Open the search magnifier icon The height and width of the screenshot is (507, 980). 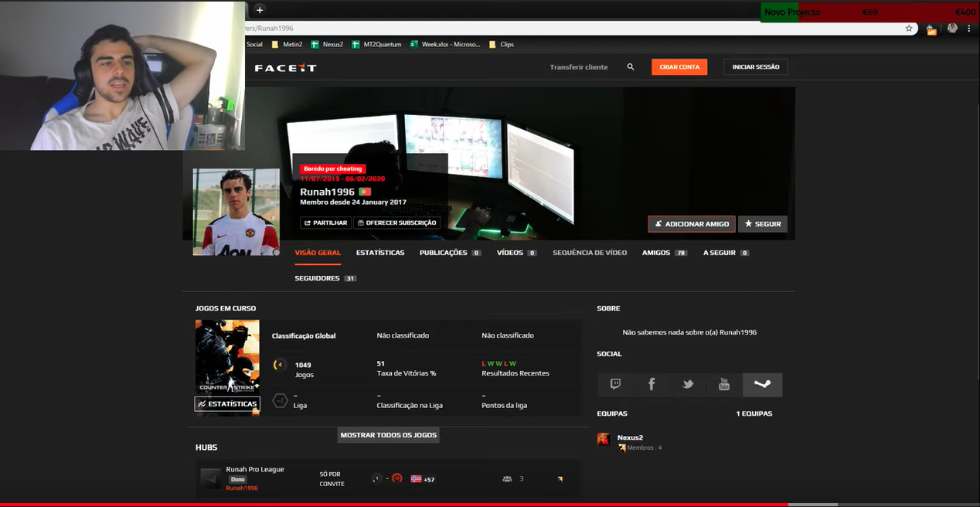pos(631,67)
